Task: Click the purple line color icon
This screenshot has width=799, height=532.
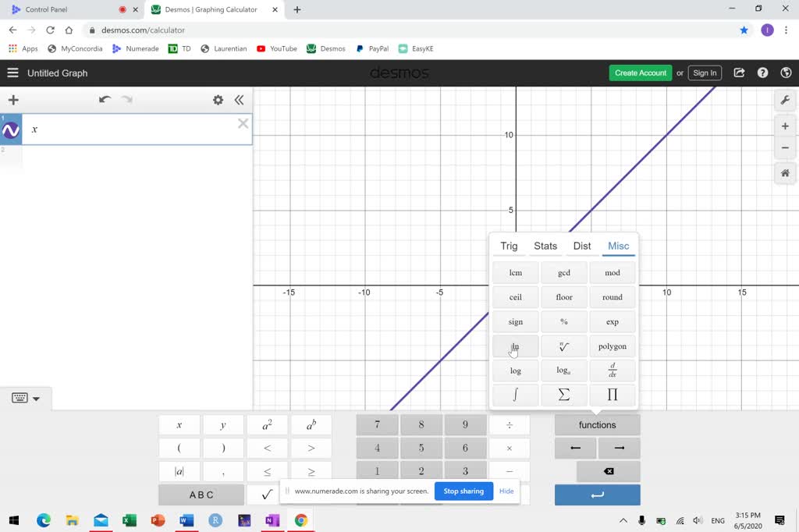Action: click(10, 129)
